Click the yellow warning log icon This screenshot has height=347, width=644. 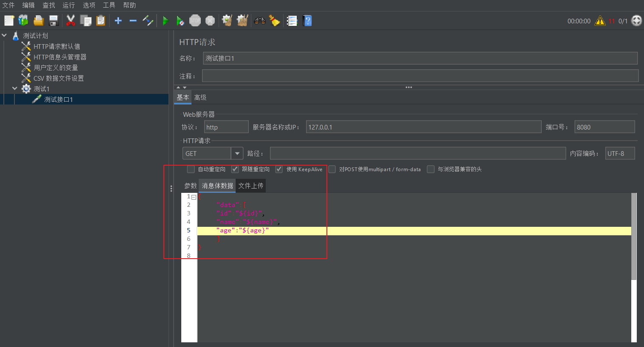tap(600, 20)
